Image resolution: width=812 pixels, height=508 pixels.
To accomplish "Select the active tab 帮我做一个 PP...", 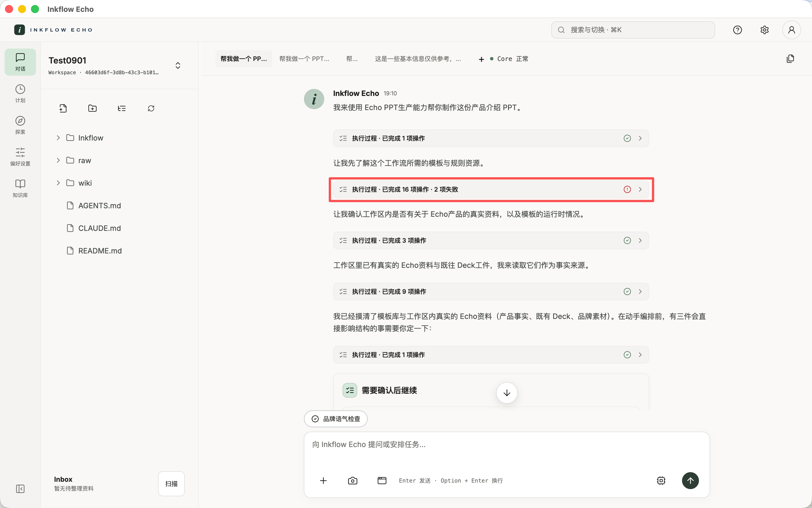I will pos(244,59).
